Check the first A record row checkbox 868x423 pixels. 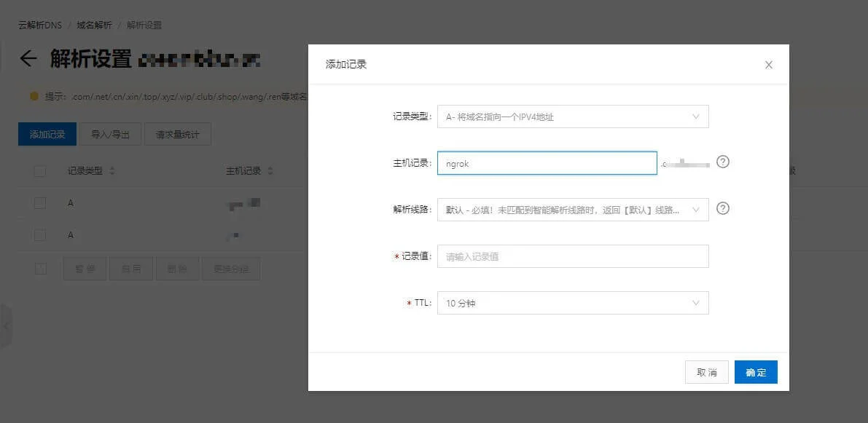point(40,203)
